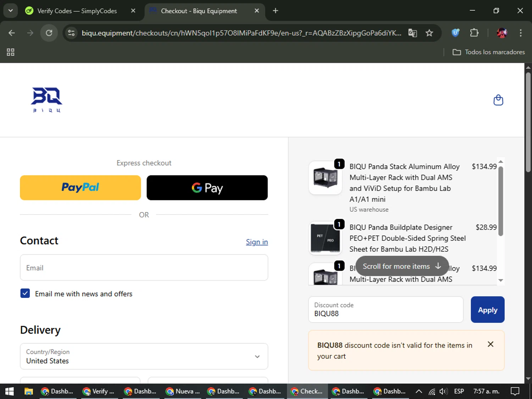Open the Verify taskbar Chrome window

tap(98, 391)
